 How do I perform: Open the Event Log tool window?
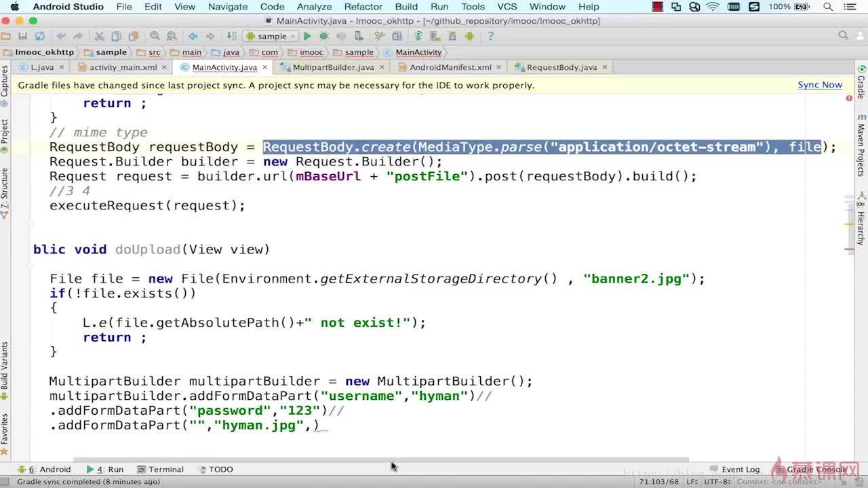735,469
